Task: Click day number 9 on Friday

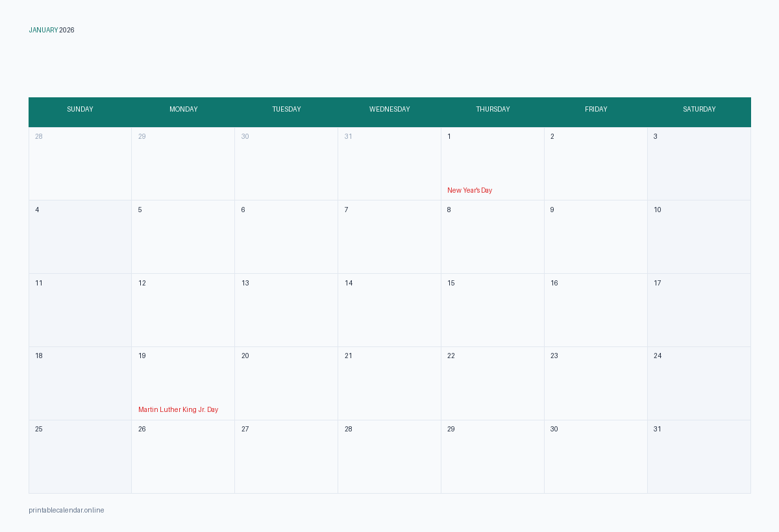Action: click(552, 210)
